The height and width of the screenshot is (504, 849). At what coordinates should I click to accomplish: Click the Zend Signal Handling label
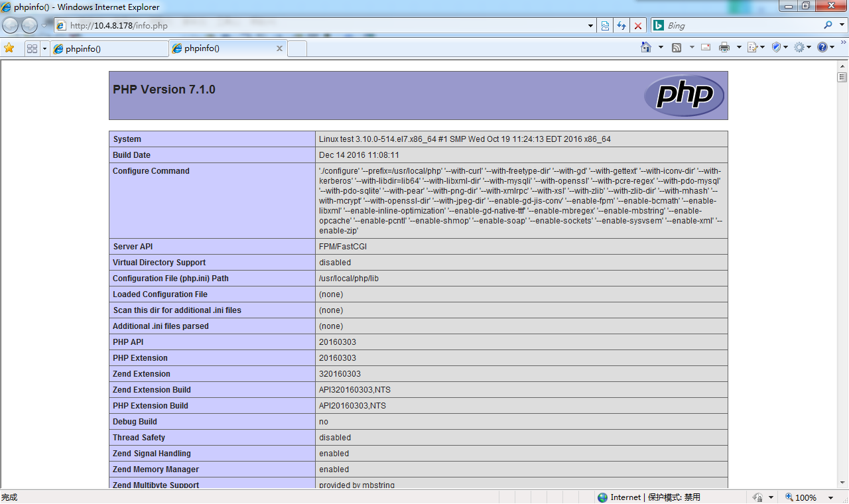pos(152,454)
